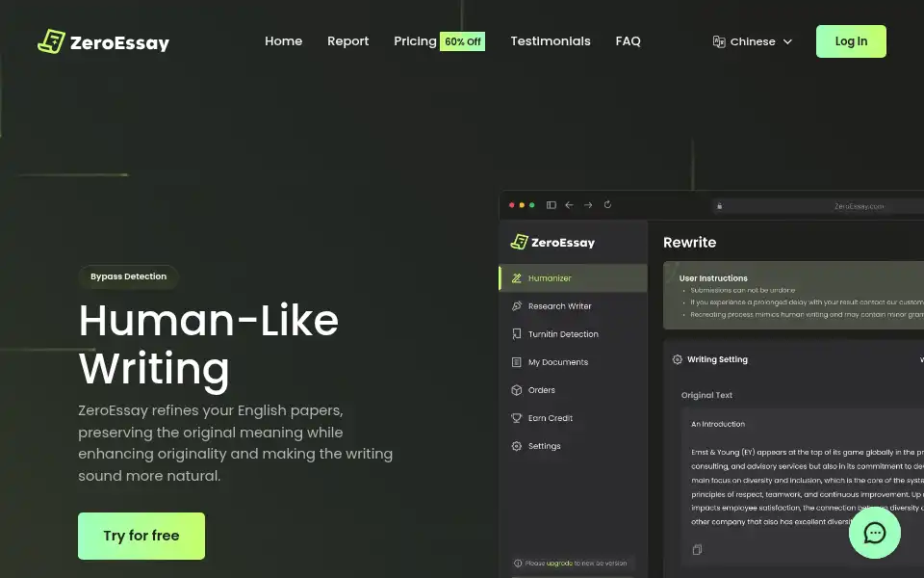Click the info icon beside upgrade notice
This screenshot has width=924, height=578.
point(518,564)
